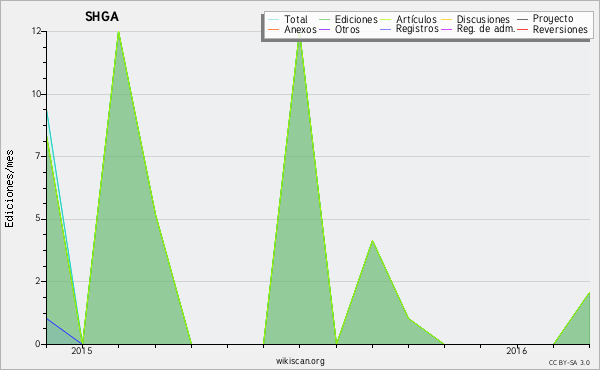Click the 0 y-axis tick label
Screen dimensions: 600x370
tap(38, 344)
